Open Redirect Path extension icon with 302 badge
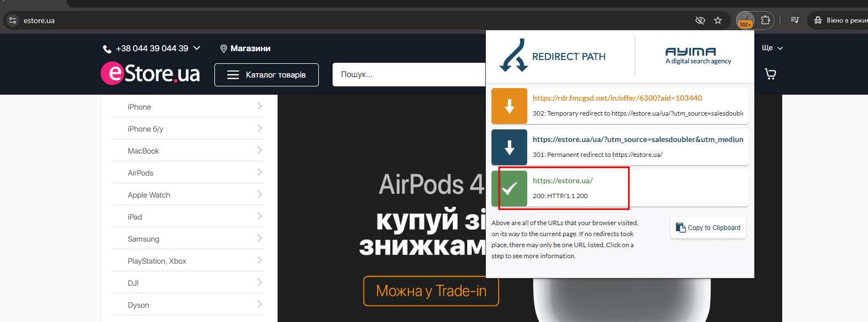 [x=745, y=20]
